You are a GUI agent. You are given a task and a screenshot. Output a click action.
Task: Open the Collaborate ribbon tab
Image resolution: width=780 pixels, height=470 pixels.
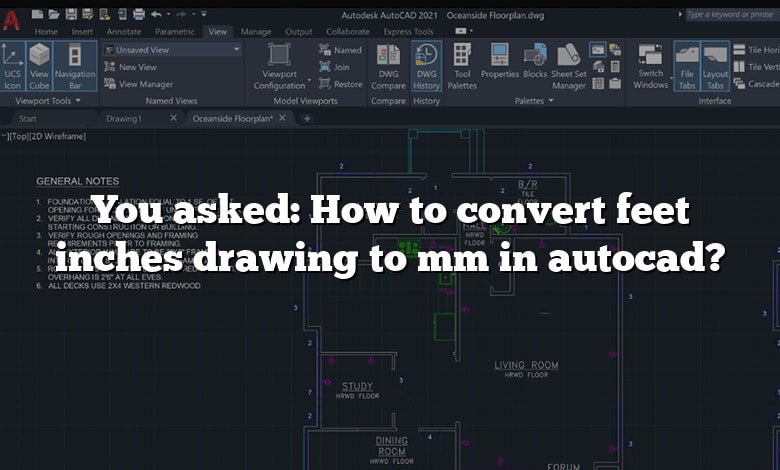(348, 31)
